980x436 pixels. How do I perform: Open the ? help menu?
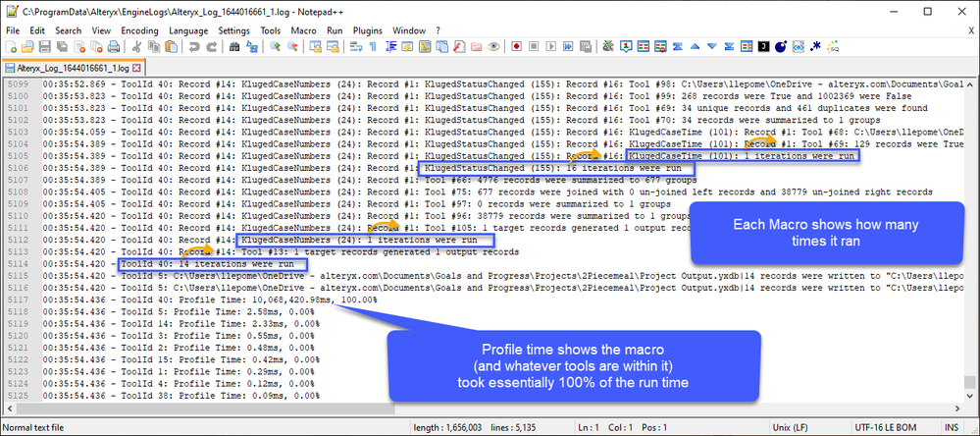(x=438, y=30)
